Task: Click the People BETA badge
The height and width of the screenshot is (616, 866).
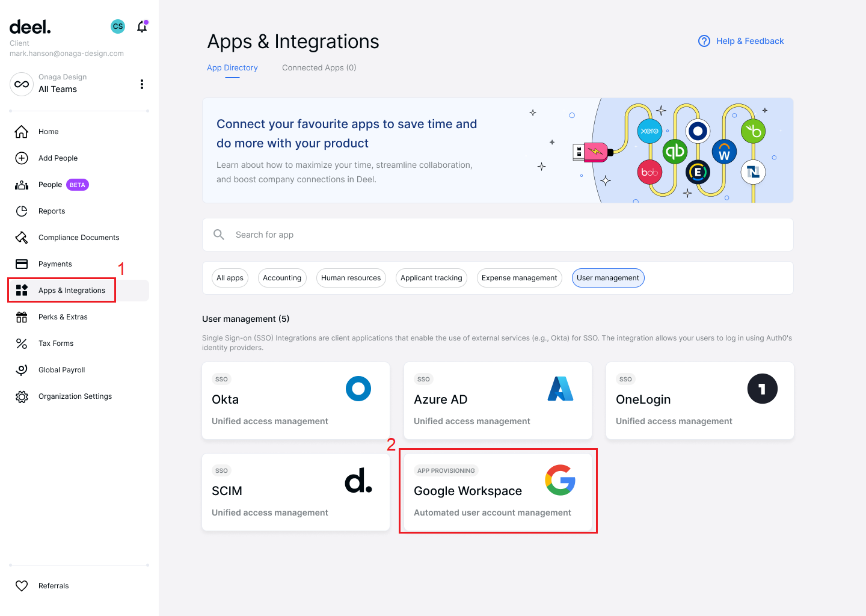Action: point(78,185)
